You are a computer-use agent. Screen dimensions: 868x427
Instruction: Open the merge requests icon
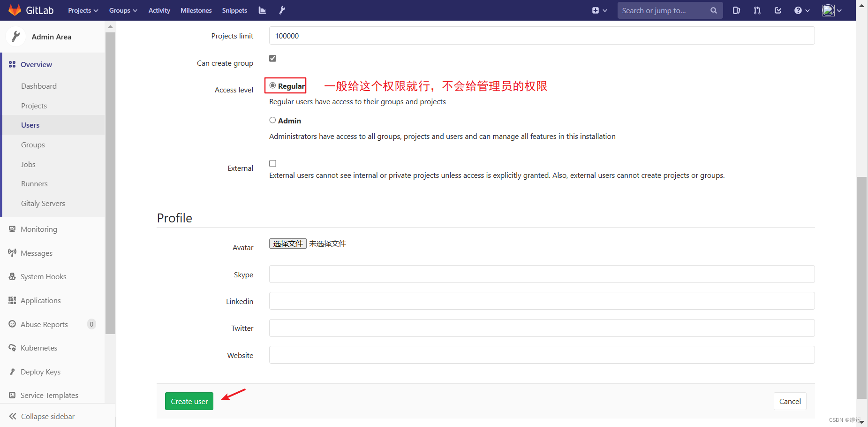point(757,10)
